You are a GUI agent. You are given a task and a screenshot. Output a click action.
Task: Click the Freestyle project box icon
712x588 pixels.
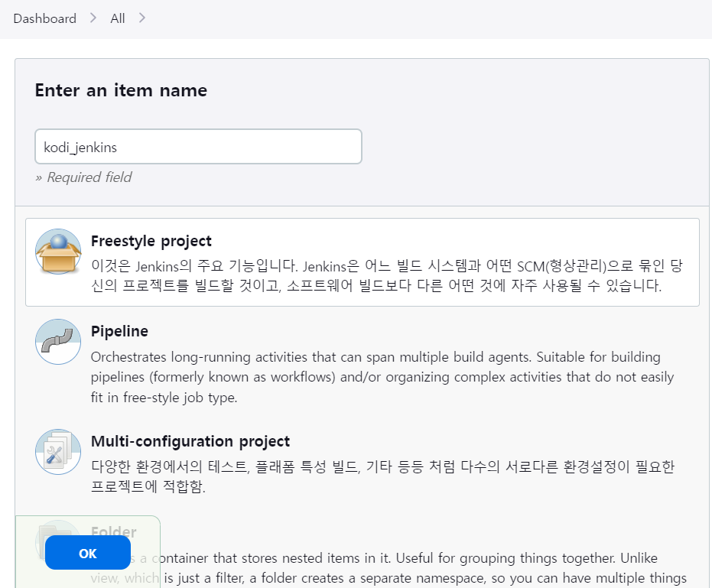point(58,252)
